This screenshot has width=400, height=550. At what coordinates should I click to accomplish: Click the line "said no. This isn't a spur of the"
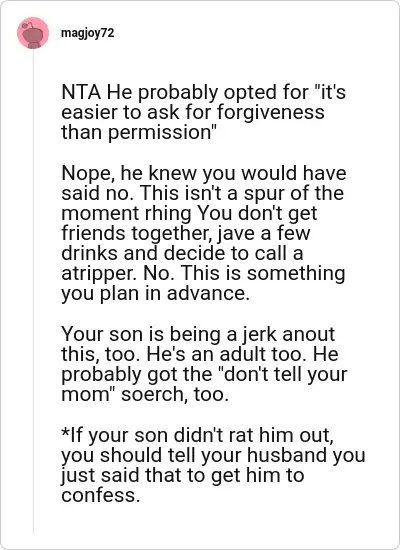tap(202, 193)
